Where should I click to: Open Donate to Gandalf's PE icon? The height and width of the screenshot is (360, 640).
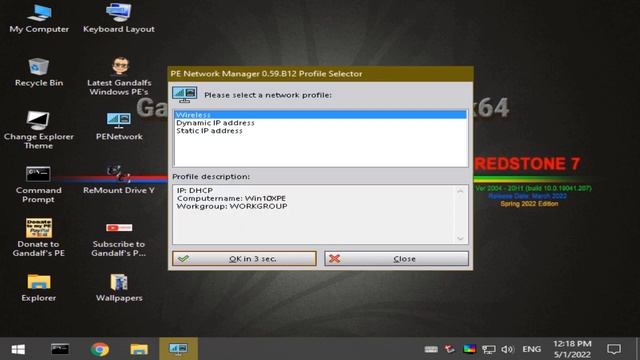(x=38, y=238)
